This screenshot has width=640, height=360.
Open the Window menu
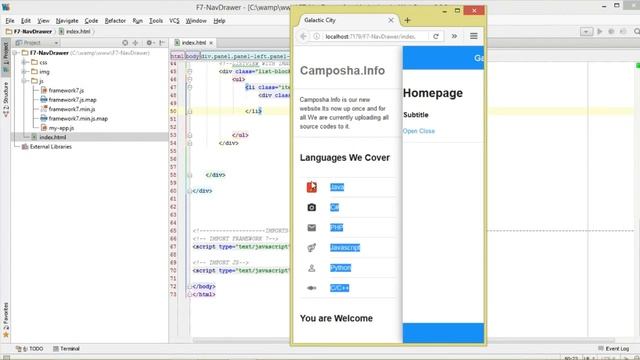(196, 20)
